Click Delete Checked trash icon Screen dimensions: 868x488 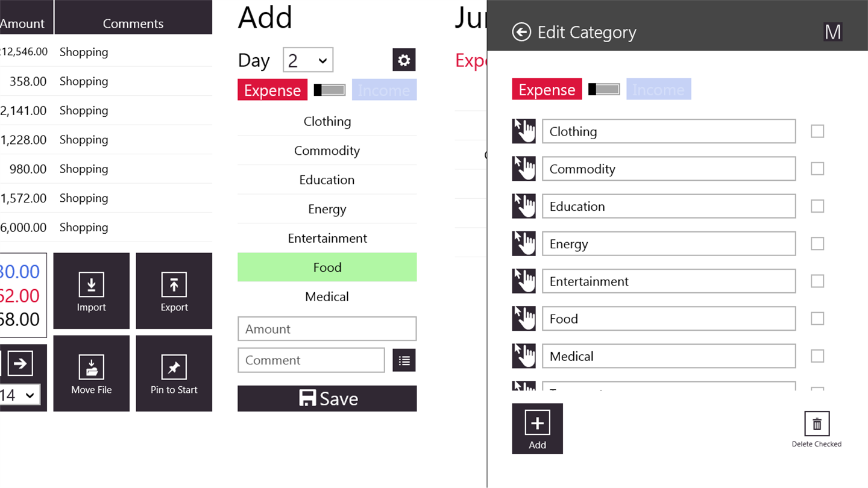(817, 424)
